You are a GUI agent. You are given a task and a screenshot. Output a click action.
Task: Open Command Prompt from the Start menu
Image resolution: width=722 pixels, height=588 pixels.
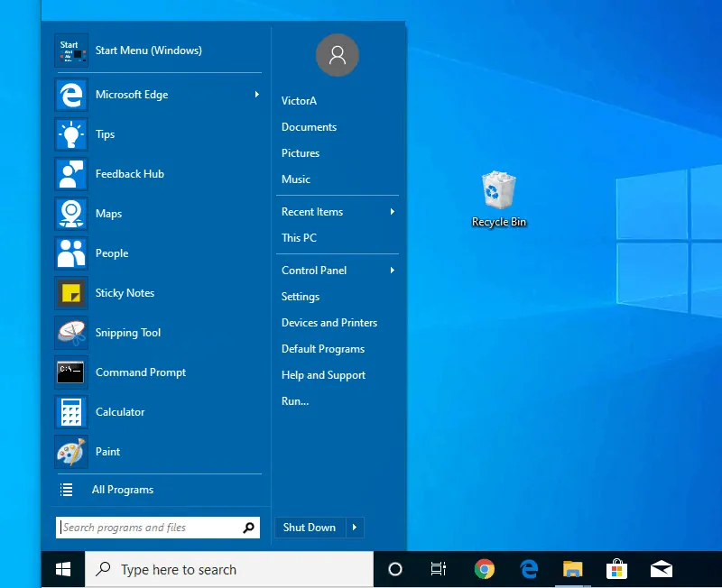tap(140, 372)
